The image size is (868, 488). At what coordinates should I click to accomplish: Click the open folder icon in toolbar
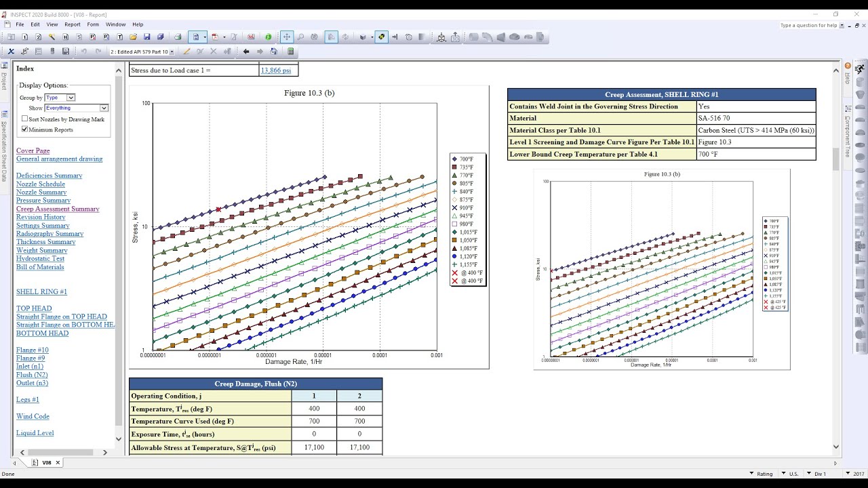pos(133,37)
